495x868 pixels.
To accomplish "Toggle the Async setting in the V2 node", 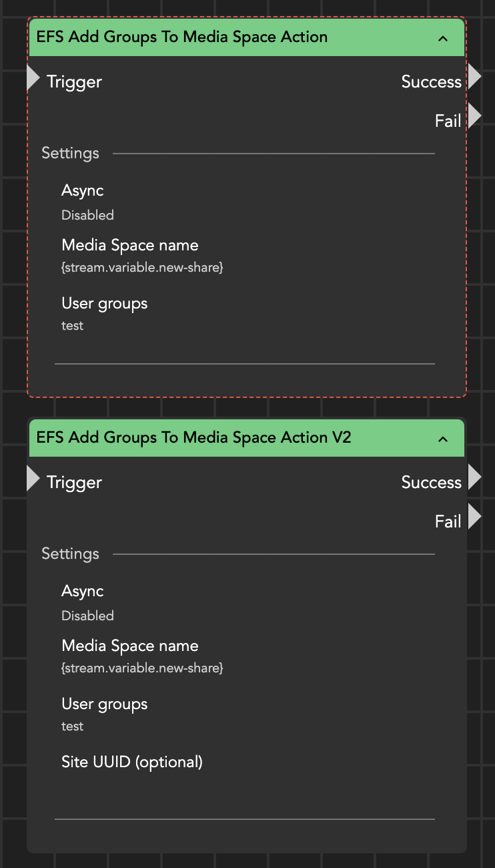I will click(x=87, y=616).
